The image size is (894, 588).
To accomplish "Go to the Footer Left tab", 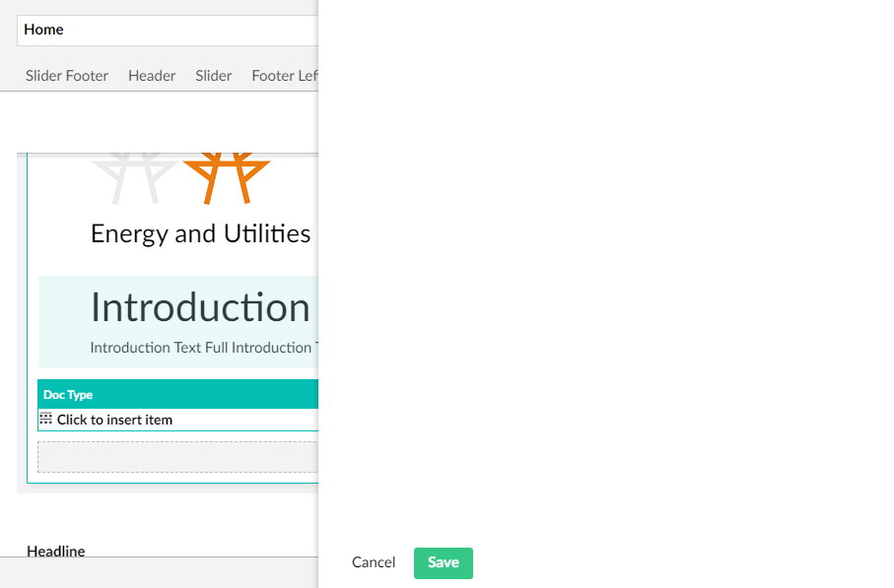I will tap(284, 76).
